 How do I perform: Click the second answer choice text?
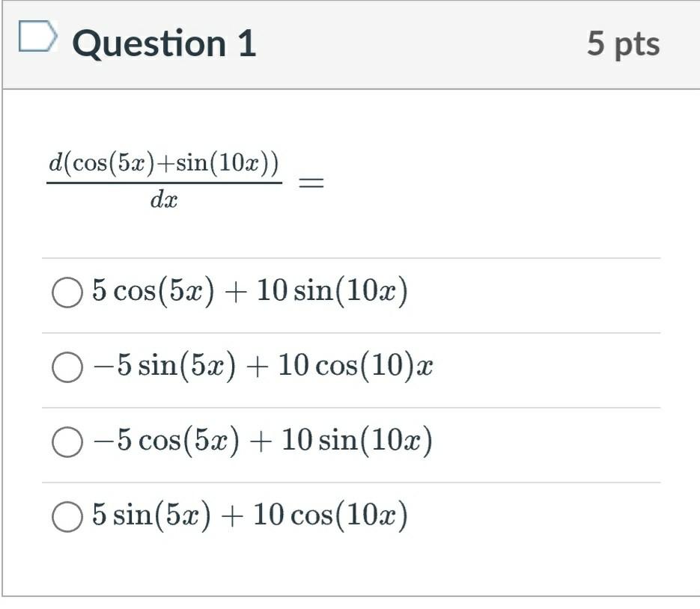(262, 366)
